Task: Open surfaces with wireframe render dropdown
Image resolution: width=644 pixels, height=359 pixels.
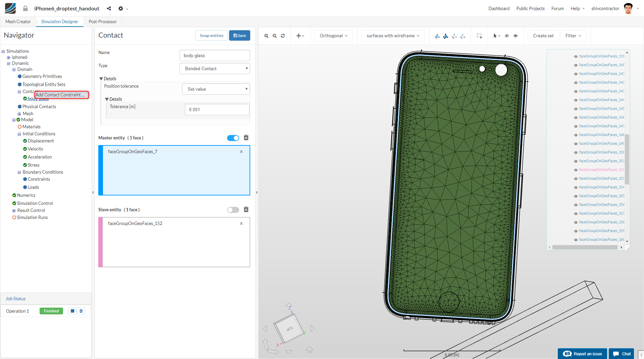Action: tap(393, 36)
